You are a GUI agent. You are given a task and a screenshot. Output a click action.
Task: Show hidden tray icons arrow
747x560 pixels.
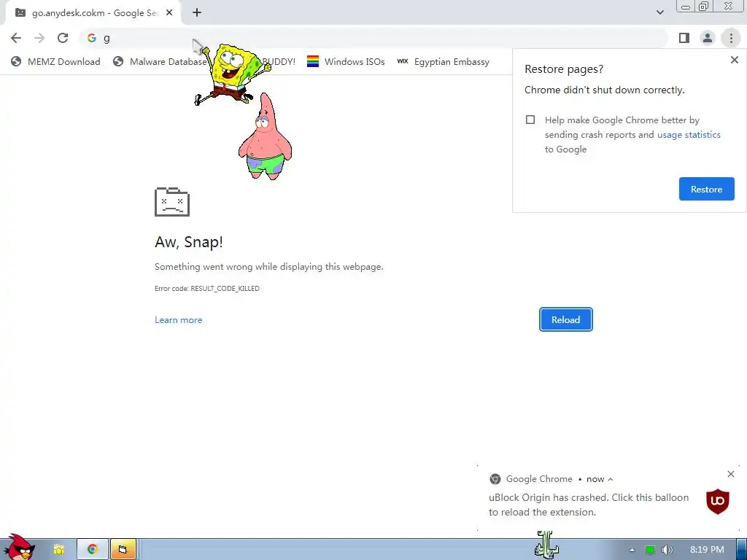click(x=632, y=550)
